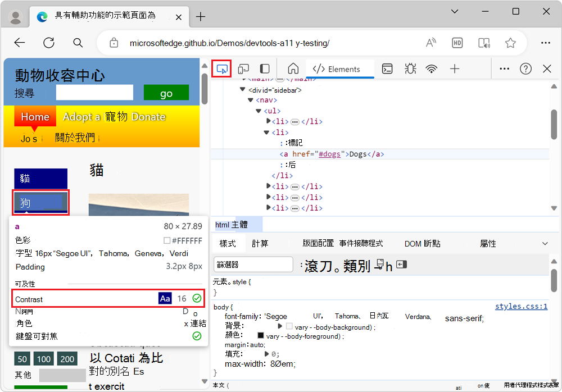
Task: Click the #dogs href link
Action: pos(329,154)
